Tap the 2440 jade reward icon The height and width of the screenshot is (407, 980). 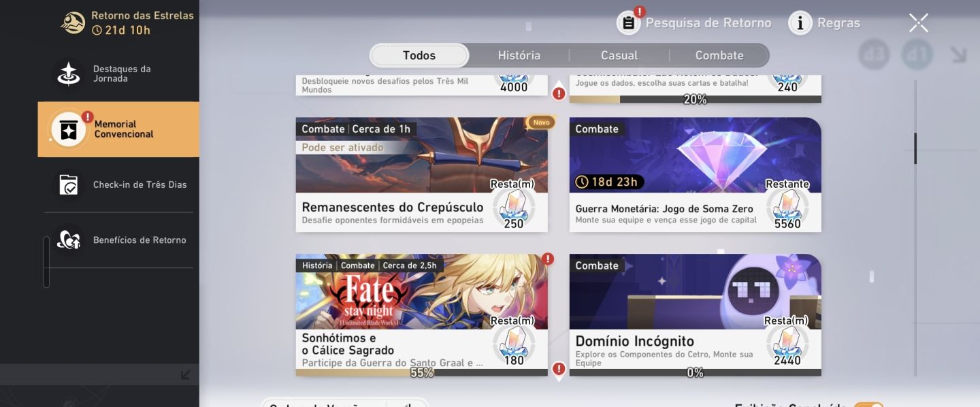pos(787,344)
